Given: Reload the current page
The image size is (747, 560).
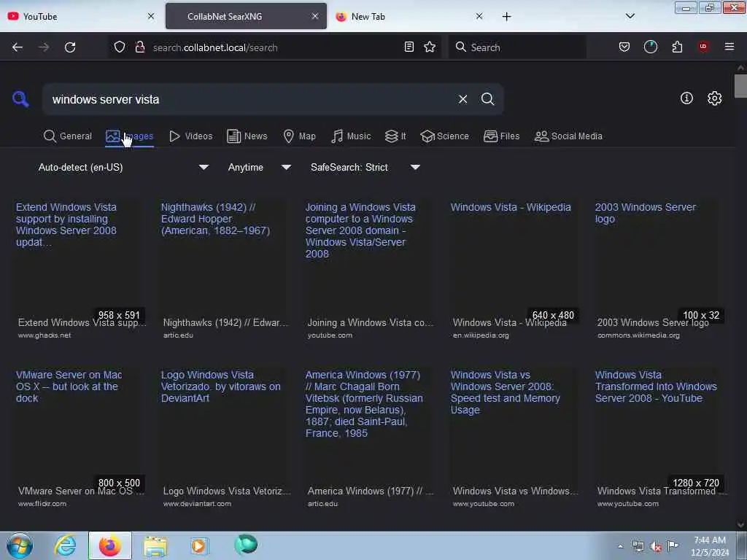Looking at the screenshot, I should (70, 47).
